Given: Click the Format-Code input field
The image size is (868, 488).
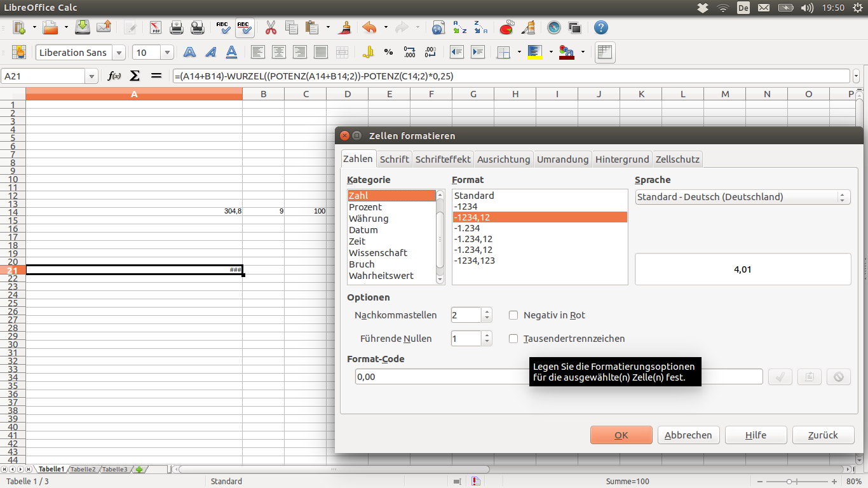Looking at the screenshot, I should coord(559,377).
